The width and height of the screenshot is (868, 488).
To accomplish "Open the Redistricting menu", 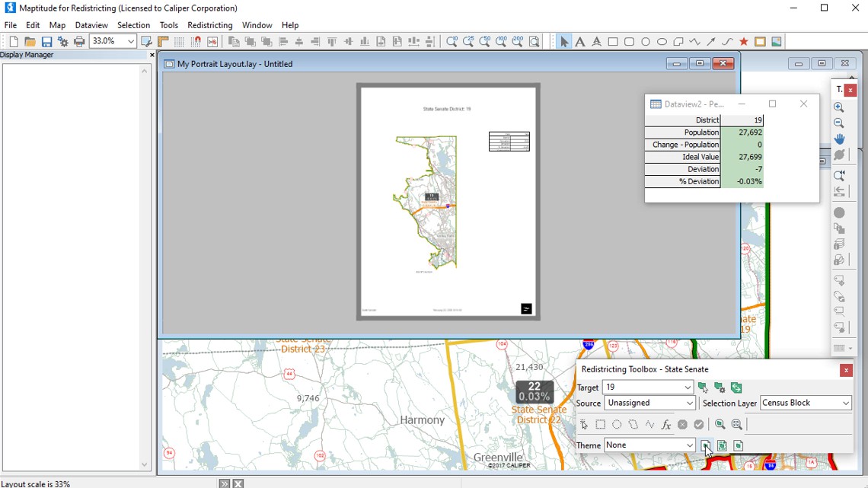I will click(x=209, y=25).
